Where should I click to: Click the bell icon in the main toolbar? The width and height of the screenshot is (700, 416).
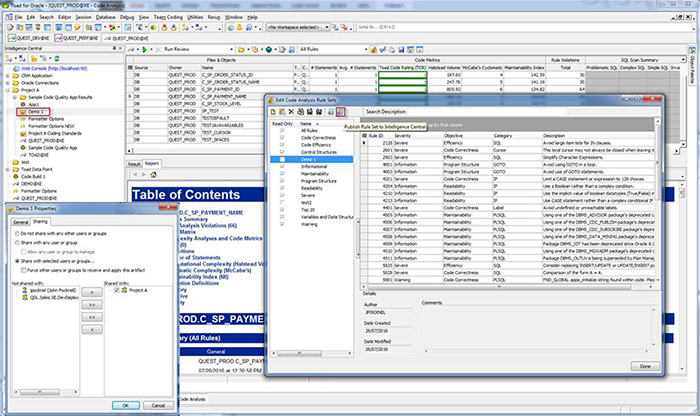pyautogui.click(x=239, y=28)
